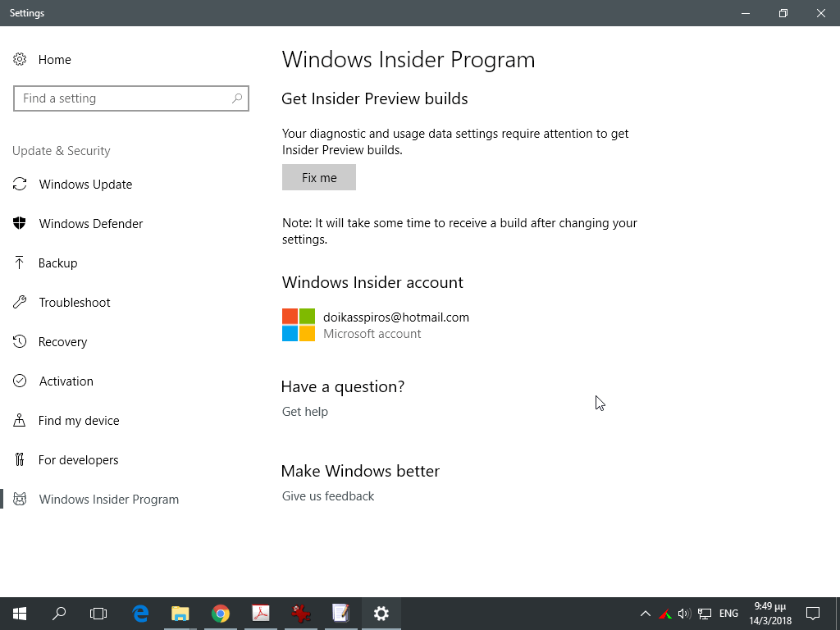The width and height of the screenshot is (840, 630).
Task: Click the volume speaker tray icon
Action: tap(684, 614)
